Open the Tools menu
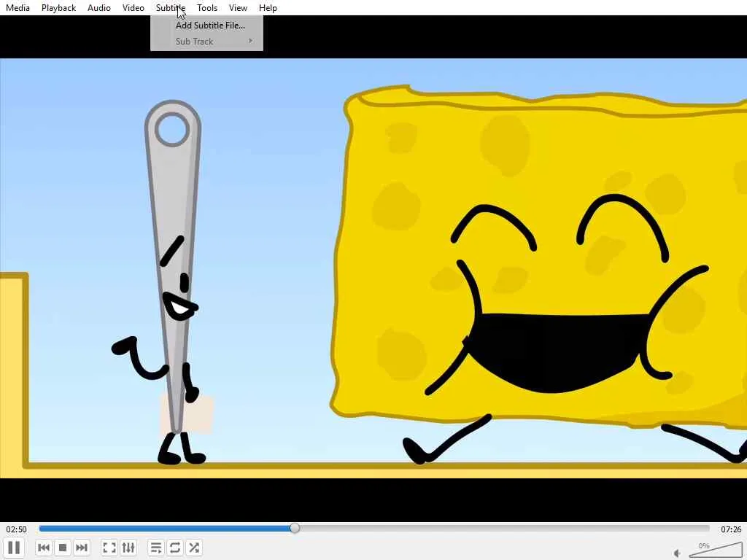The width and height of the screenshot is (747, 560). click(207, 7)
